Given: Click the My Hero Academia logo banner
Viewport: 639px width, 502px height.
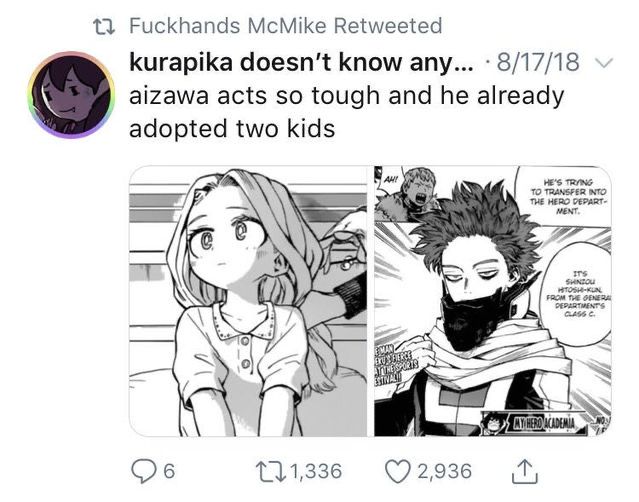Looking at the screenshot, I should (x=538, y=423).
